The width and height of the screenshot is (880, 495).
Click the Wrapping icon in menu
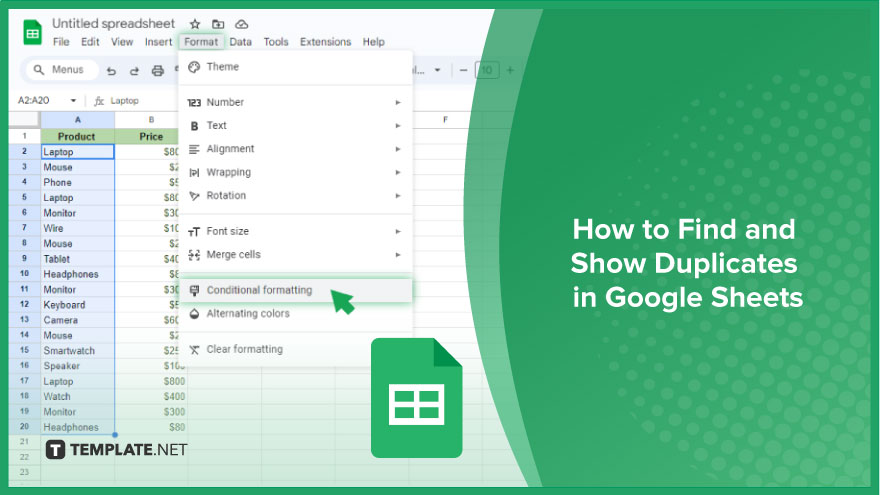click(194, 173)
